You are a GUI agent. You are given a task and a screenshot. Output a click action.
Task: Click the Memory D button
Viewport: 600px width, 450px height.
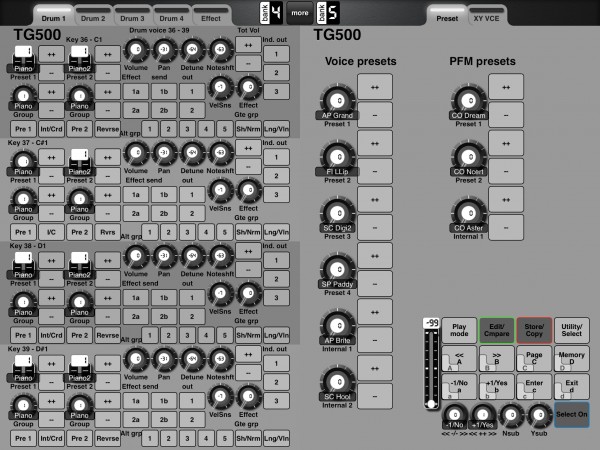point(572,359)
